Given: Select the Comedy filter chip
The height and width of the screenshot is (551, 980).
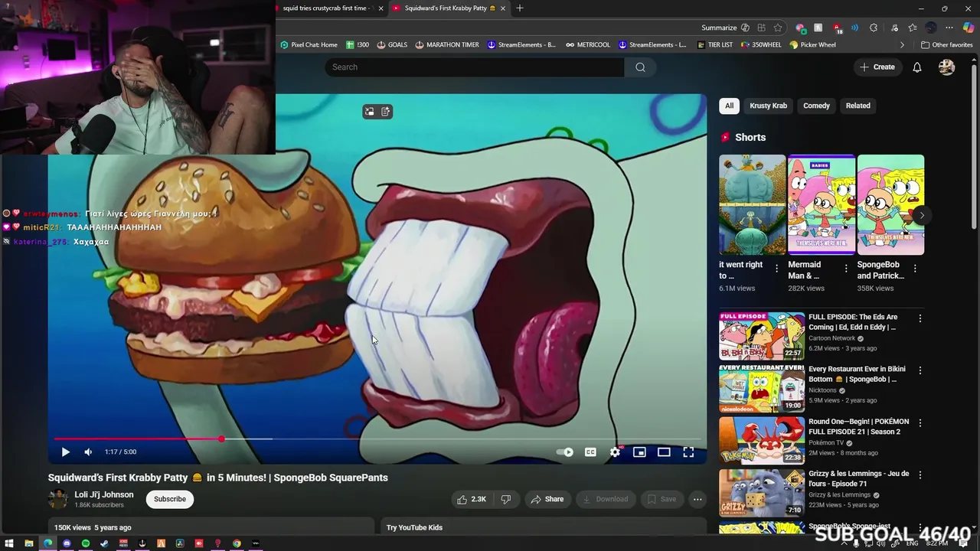Looking at the screenshot, I should tap(816, 106).
